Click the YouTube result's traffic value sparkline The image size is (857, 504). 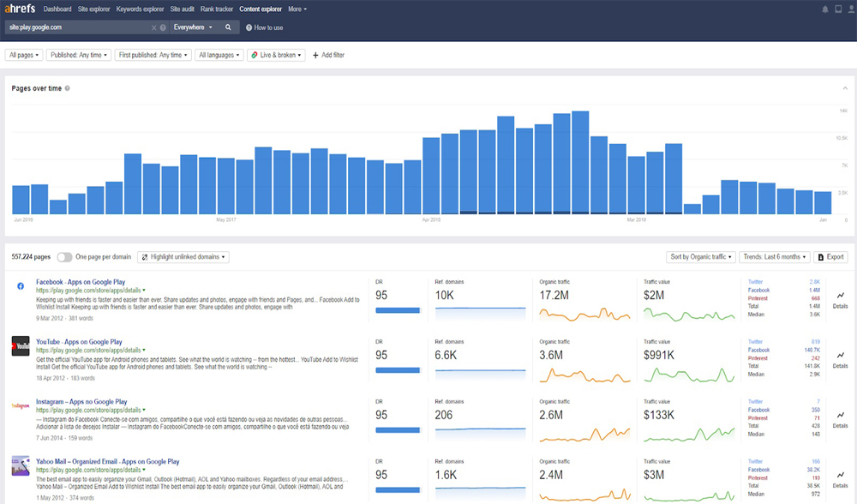click(x=689, y=375)
